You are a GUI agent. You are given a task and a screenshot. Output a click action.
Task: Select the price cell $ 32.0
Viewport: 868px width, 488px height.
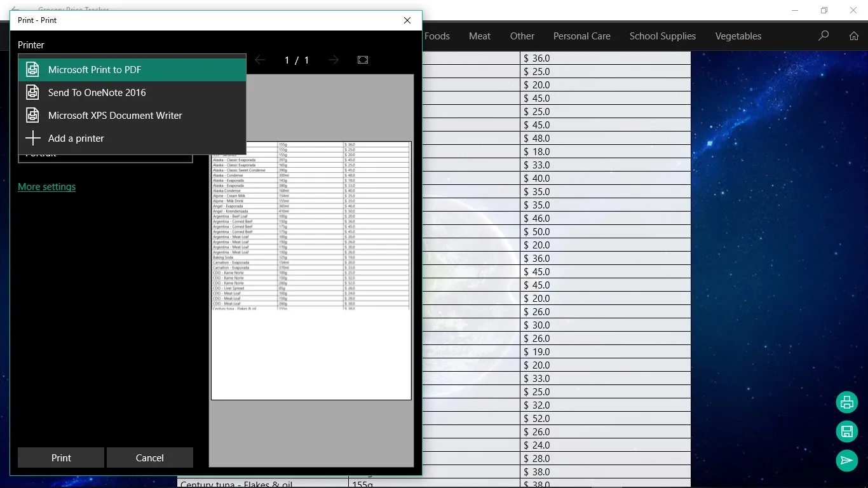(606, 405)
